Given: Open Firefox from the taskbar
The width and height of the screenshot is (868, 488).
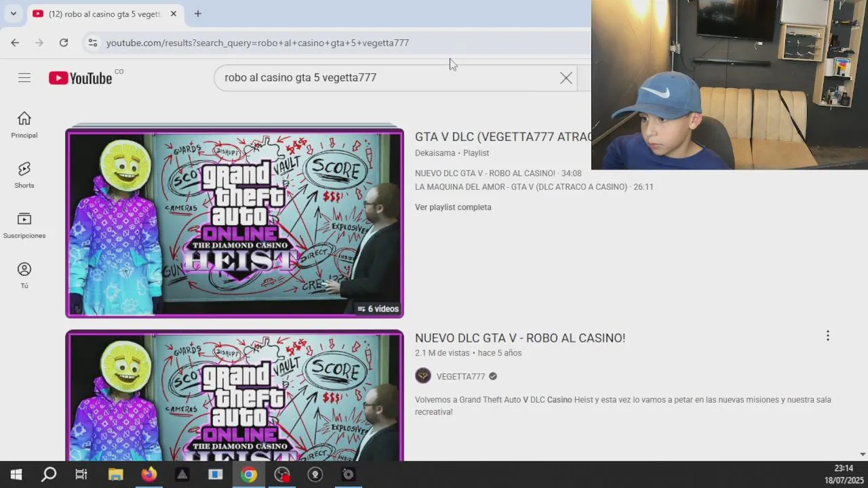Looking at the screenshot, I should [149, 474].
